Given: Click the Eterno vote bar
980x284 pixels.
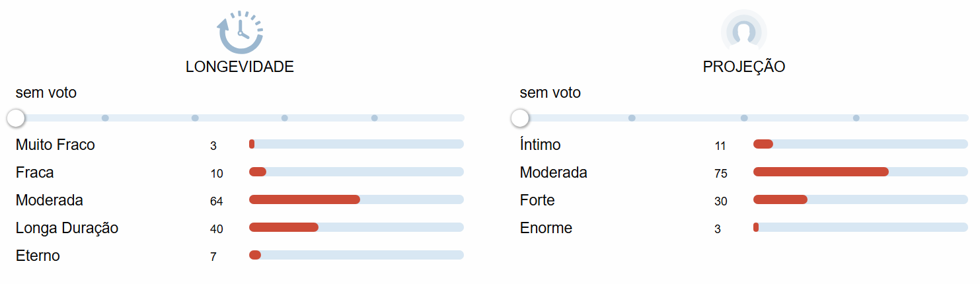Looking at the screenshot, I should 356,255.
